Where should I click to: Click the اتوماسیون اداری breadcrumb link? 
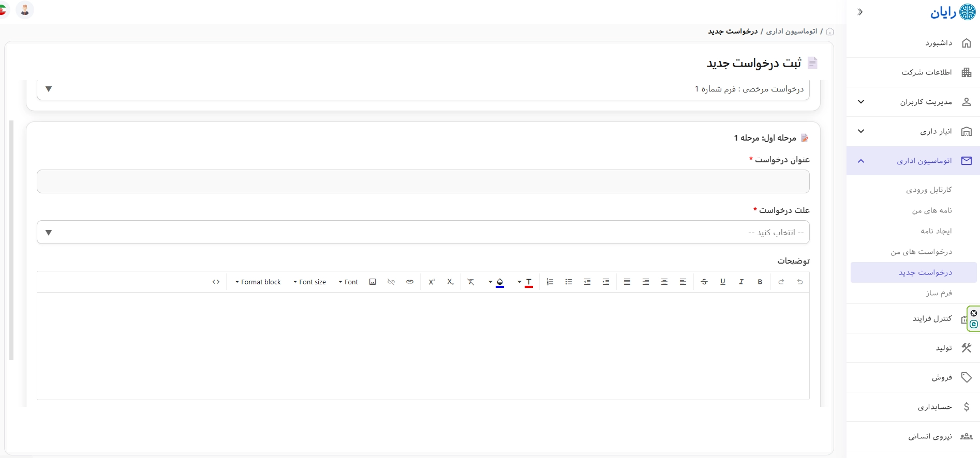[x=791, y=32]
